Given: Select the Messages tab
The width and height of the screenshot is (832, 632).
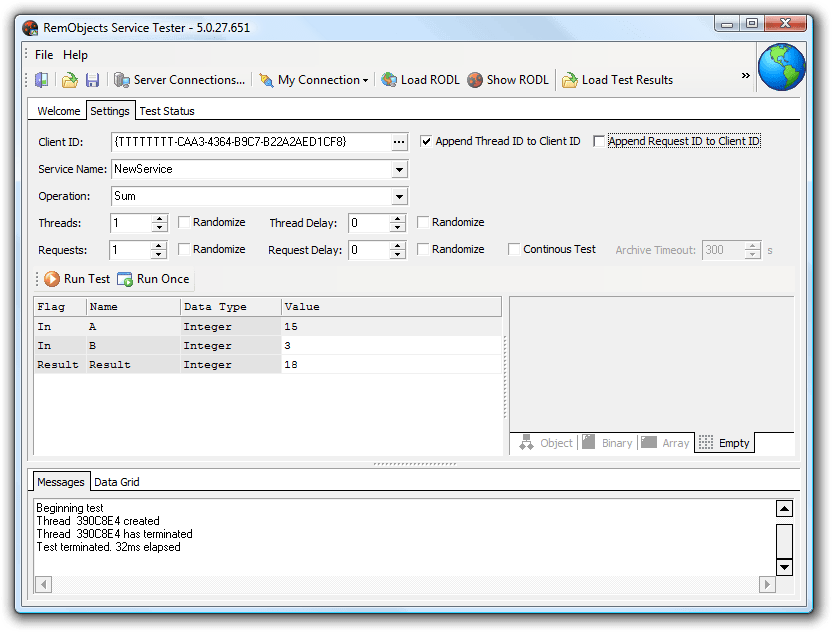Looking at the screenshot, I should [61, 482].
